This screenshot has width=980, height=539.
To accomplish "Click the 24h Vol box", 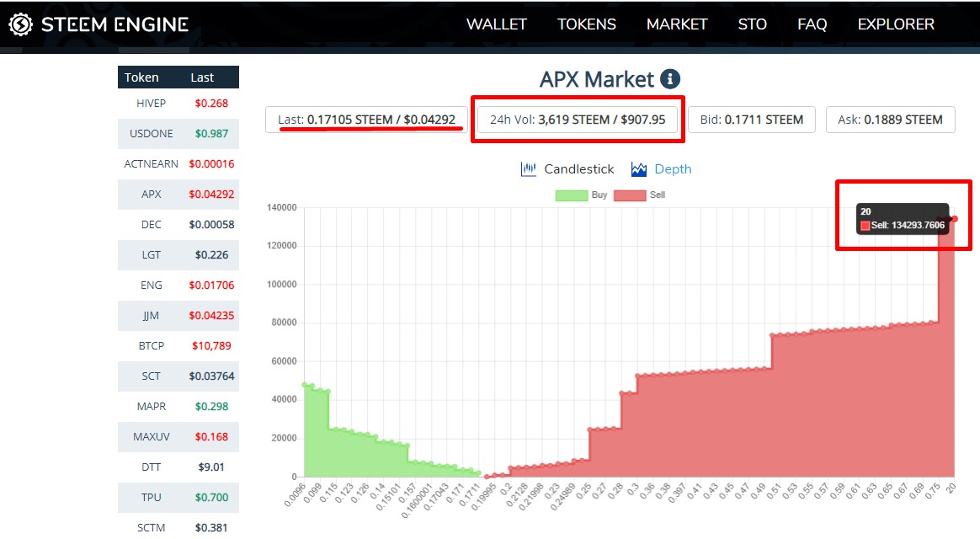I will [x=578, y=119].
